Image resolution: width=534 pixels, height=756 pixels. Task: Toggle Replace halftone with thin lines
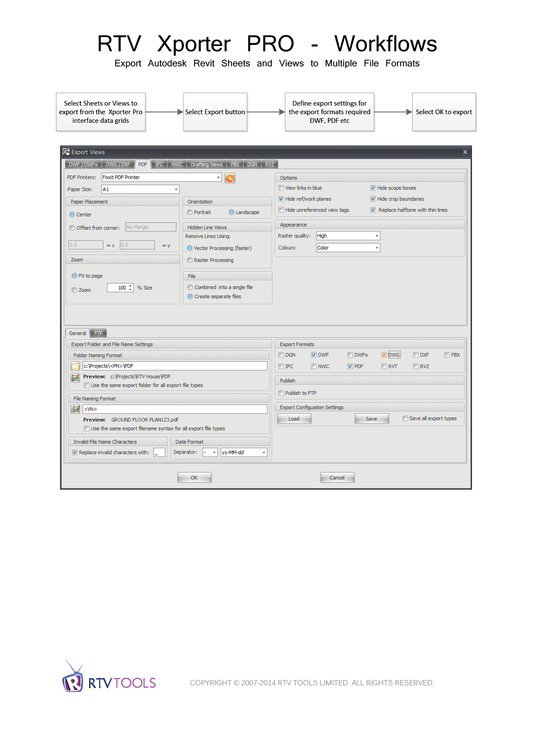tap(373, 210)
